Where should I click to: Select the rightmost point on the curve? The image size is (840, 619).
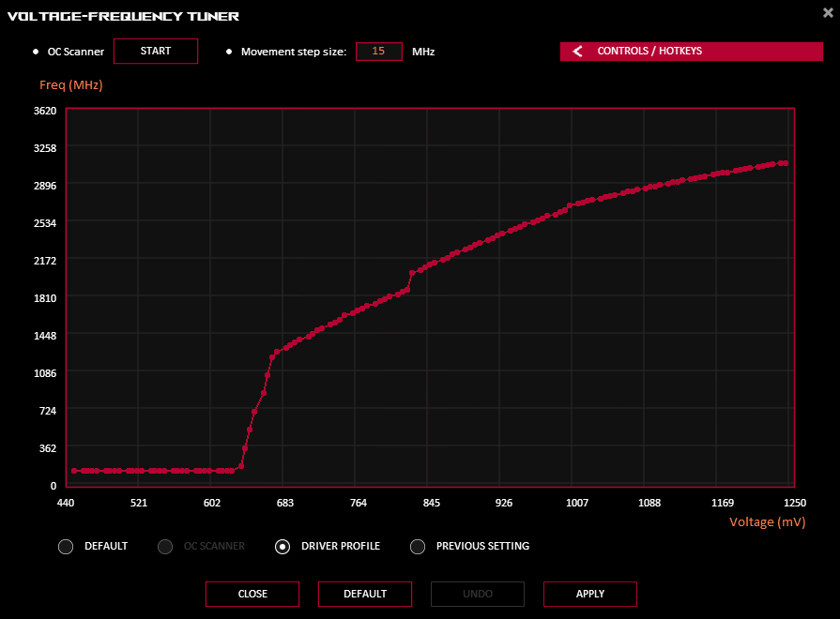coord(785,163)
